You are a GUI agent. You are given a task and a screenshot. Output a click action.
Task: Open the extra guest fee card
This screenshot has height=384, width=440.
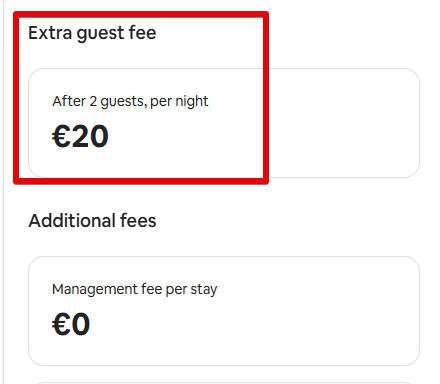pos(224,123)
